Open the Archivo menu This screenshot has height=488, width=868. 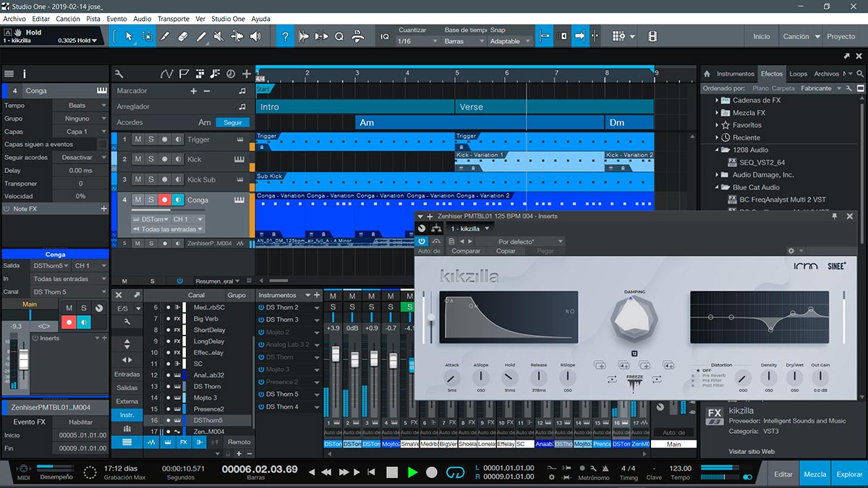[14, 19]
